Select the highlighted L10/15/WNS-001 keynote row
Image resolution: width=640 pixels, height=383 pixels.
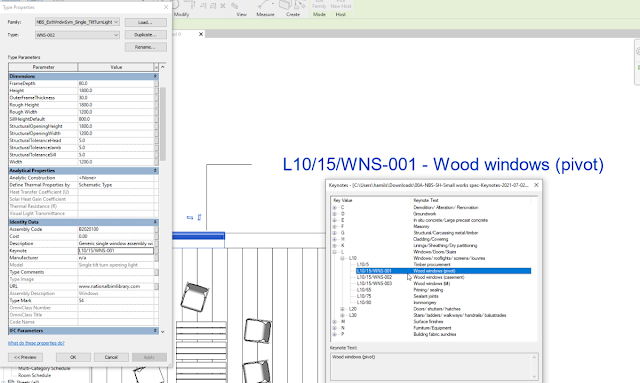pos(443,271)
